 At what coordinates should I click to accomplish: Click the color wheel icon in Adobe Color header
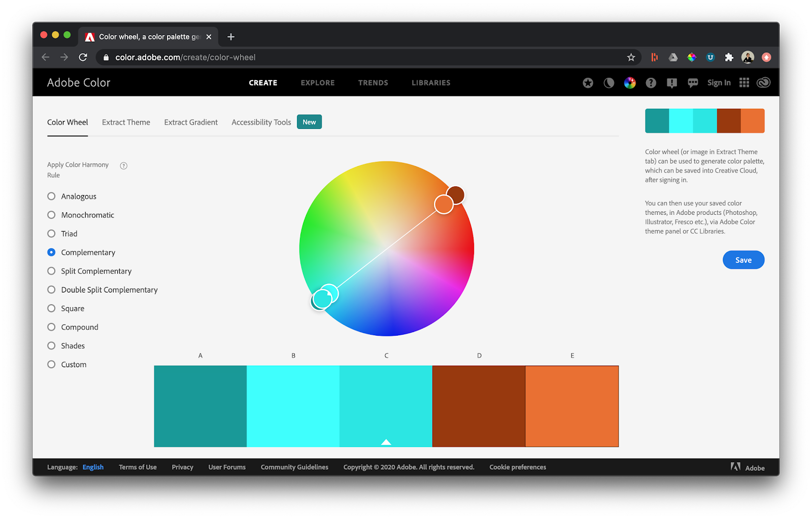(630, 83)
